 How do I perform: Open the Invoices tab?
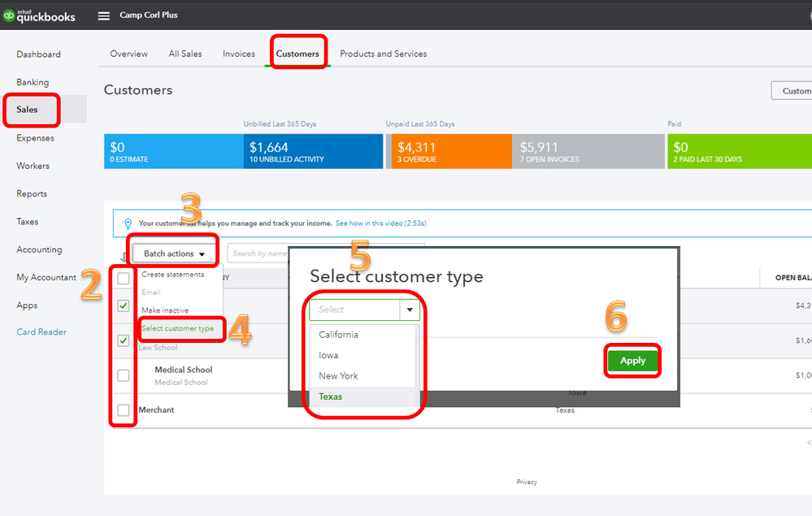239,54
